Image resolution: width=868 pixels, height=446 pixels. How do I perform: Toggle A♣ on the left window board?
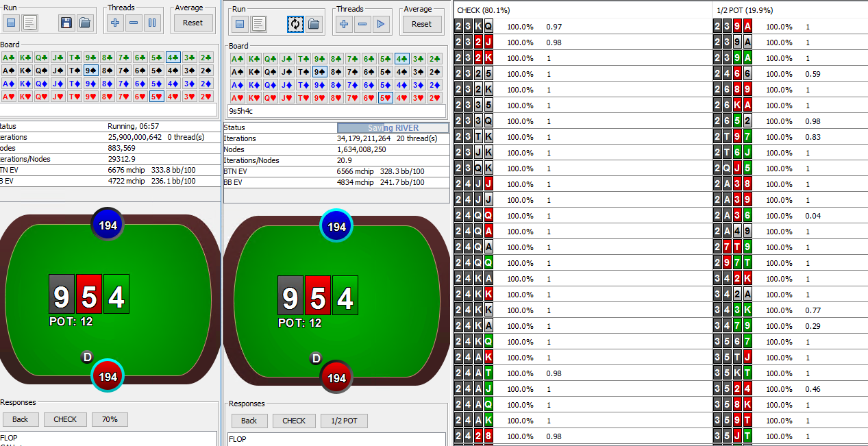[x=8, y=58]
